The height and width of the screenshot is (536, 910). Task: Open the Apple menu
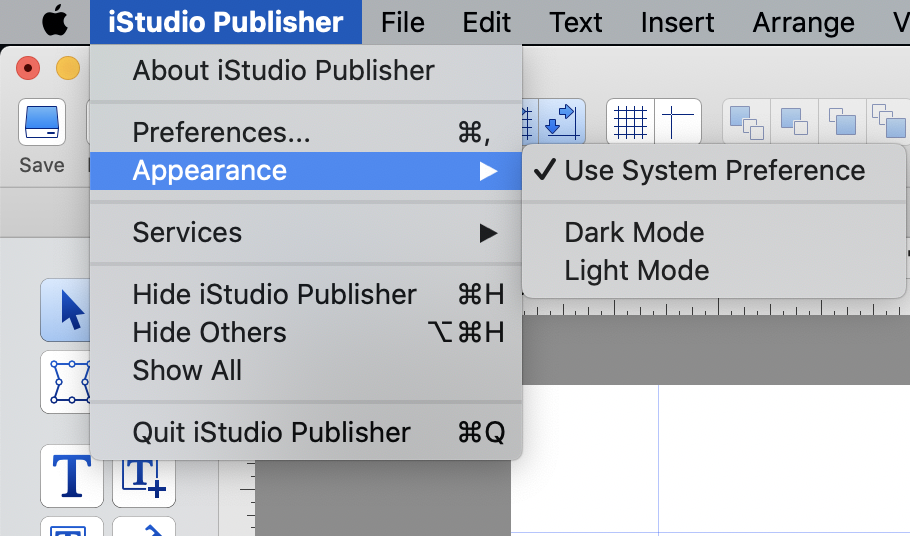(x=55, y=21)
